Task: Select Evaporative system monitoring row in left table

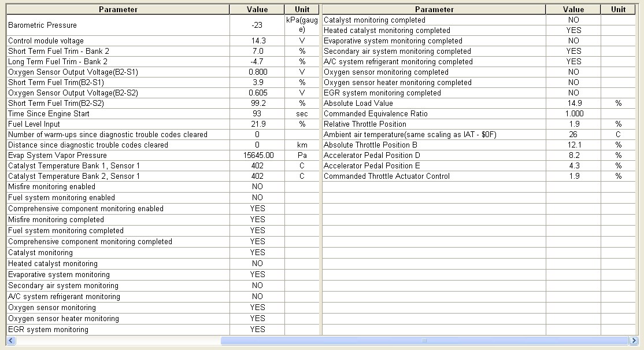Action: point(162,274)
